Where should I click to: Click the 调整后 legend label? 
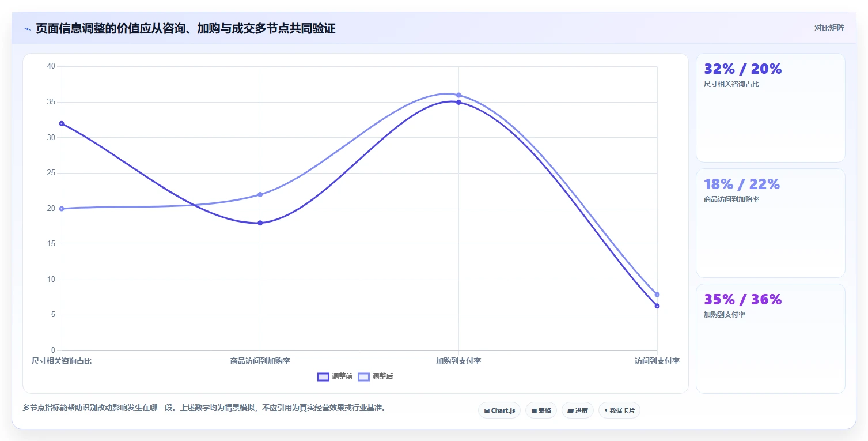[382, 376]
